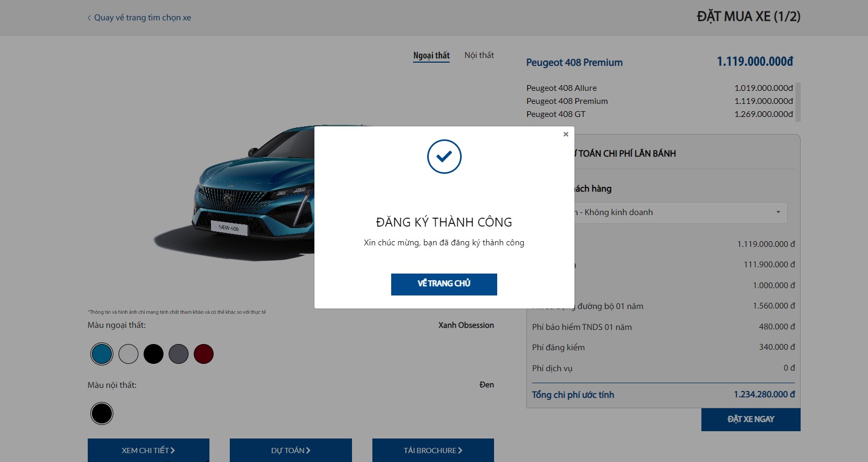Click the total value 1.234.280.000 đ
This screenshot has height=462, width=868.
click(765, 395)
